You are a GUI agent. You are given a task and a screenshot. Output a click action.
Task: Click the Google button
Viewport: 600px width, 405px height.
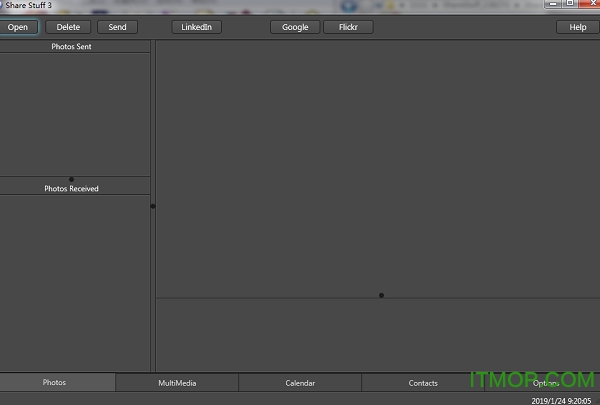(295, 27)
